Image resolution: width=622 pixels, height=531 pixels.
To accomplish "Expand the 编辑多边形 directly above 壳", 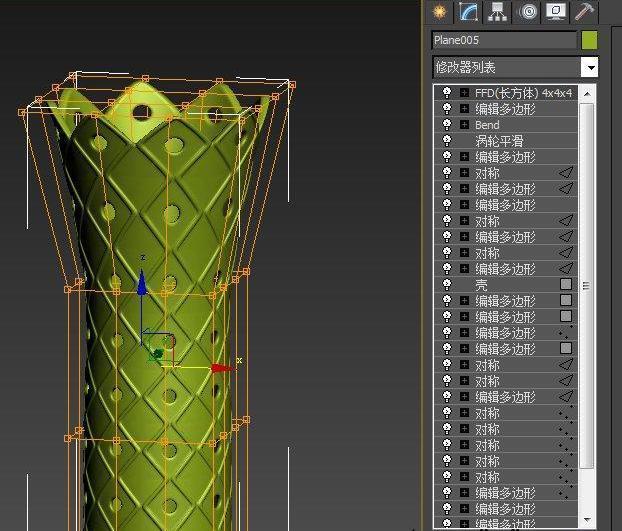I will pos(464,269).
